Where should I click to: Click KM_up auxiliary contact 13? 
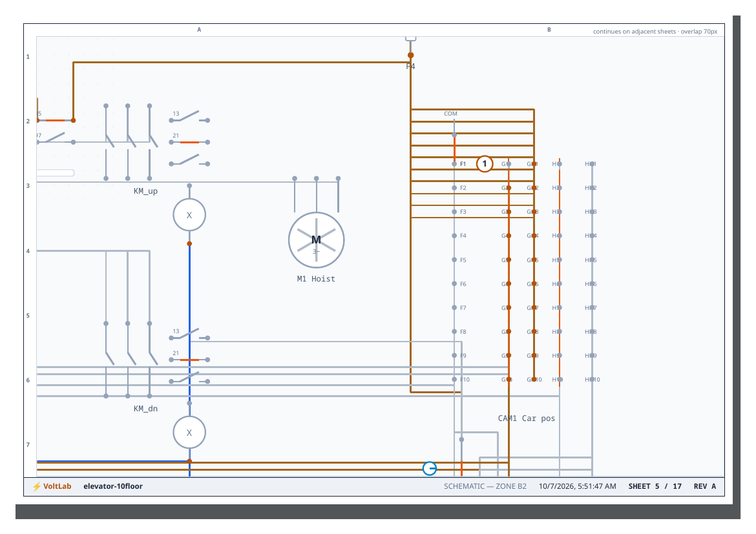point(189,116)
